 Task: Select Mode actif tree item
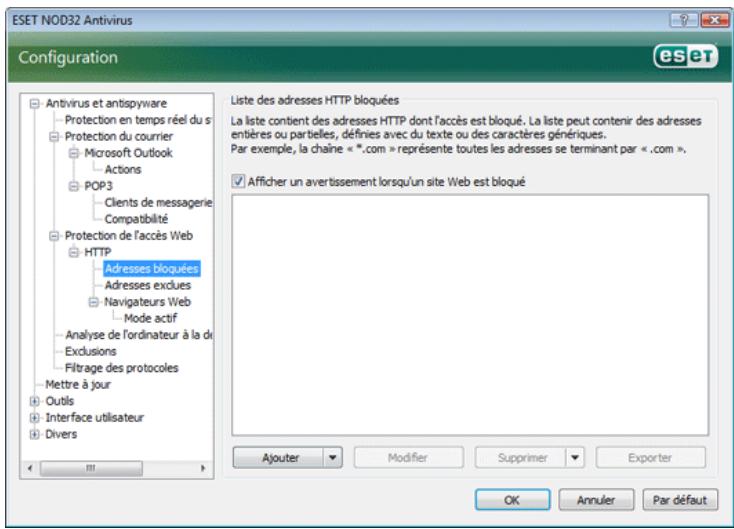pos(150,318)
